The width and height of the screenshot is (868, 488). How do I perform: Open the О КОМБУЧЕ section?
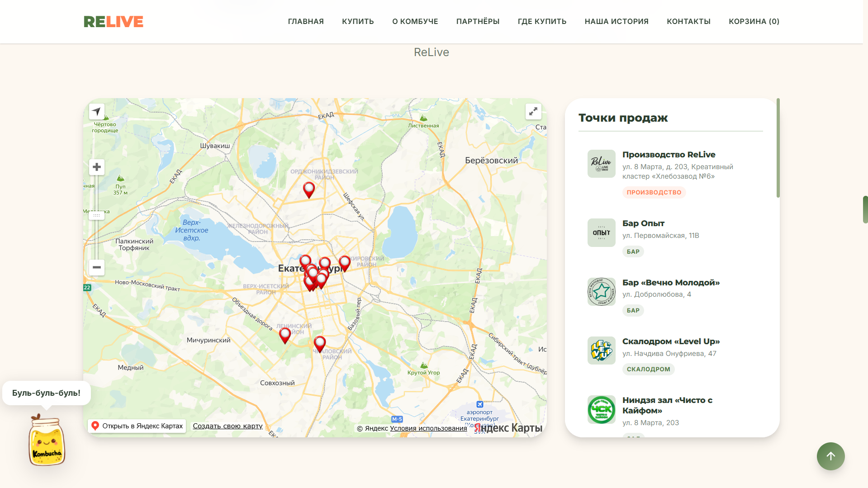point(415,22)
